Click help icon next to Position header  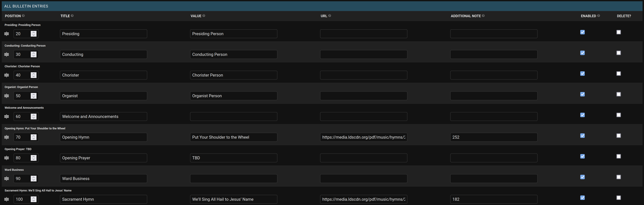click(x=23, y=16)
